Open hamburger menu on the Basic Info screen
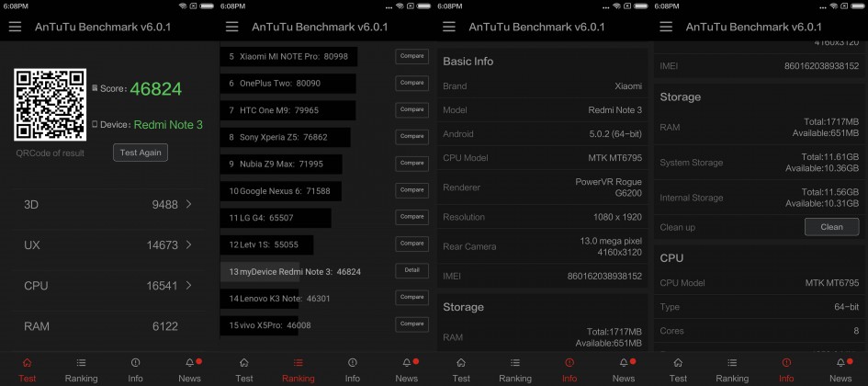Image resolution: width=868 pixels, height=386 pixels. (448, 27)
